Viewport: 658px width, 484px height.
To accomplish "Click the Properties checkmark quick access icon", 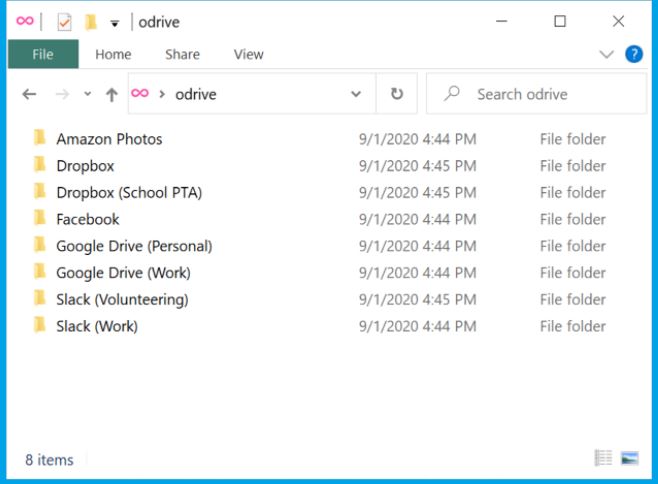I will click(64, 22).
